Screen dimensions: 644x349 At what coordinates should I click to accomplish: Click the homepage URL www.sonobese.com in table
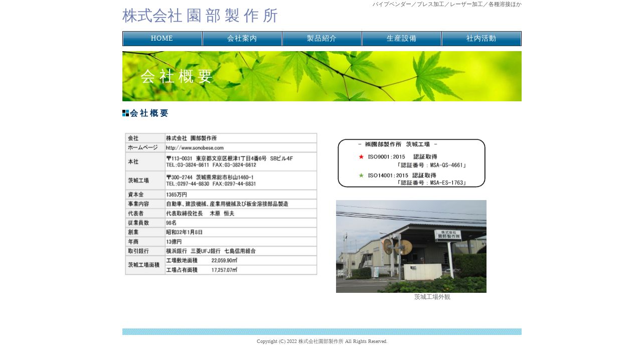click(195, 148)
